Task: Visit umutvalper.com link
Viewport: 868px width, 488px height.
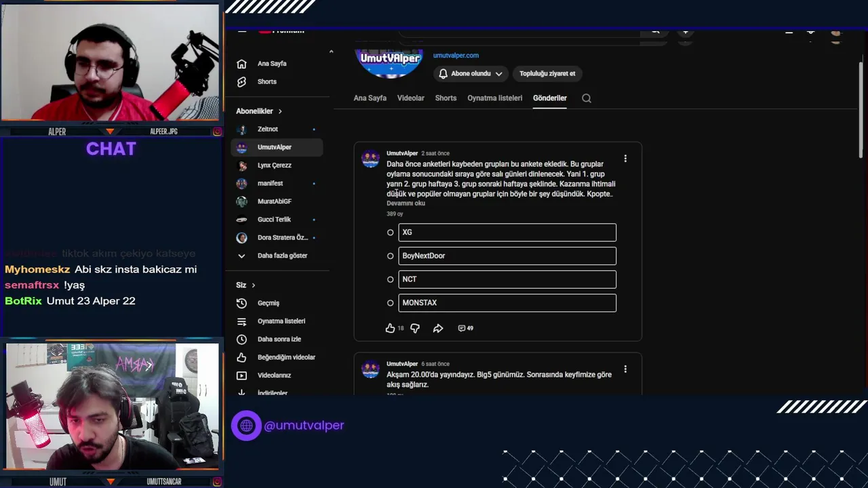Action: pos(456,56)
